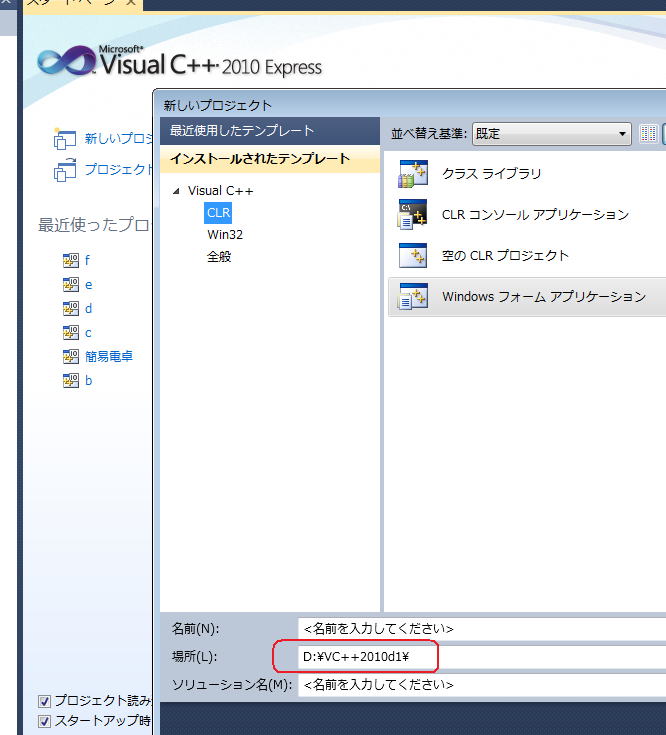Choose 空の CLR プロジェクト template name
Image resolution: width=666 pixels, height=735 pixels.
(x=505, y=255)
